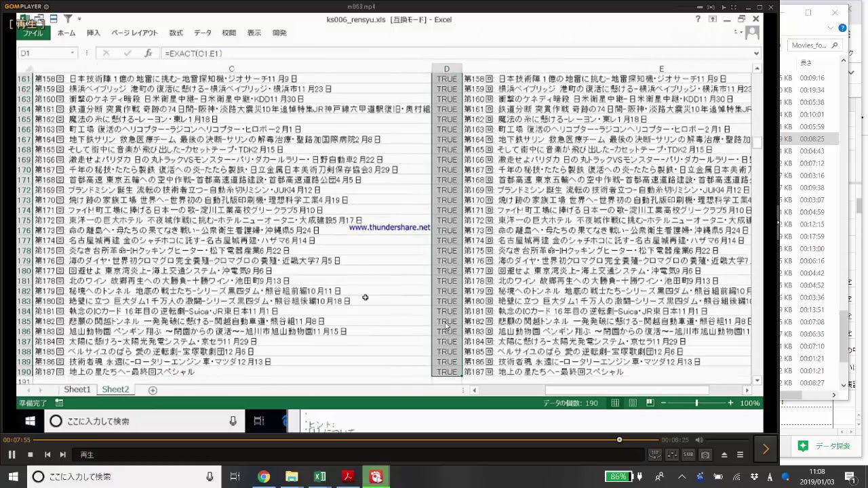868x488 pixels.
Task: Click the insert function fx icon
Action: pyautogui.click(x=148, y=53)
